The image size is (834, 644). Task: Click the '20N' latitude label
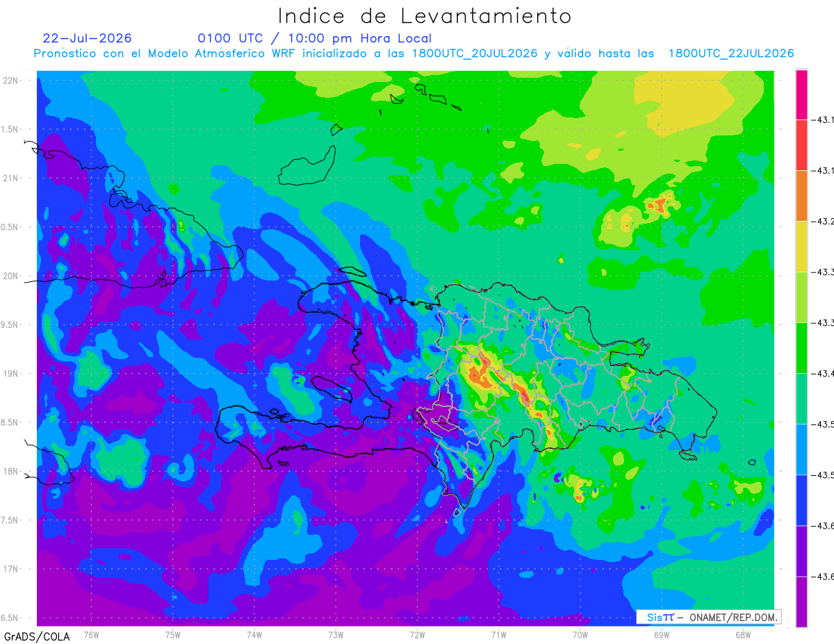tap(10, 276)
